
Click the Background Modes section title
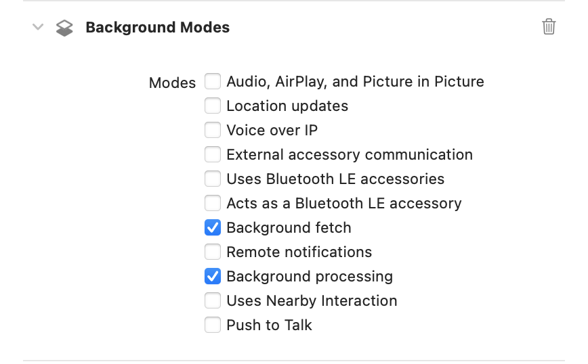coord(157,28)
